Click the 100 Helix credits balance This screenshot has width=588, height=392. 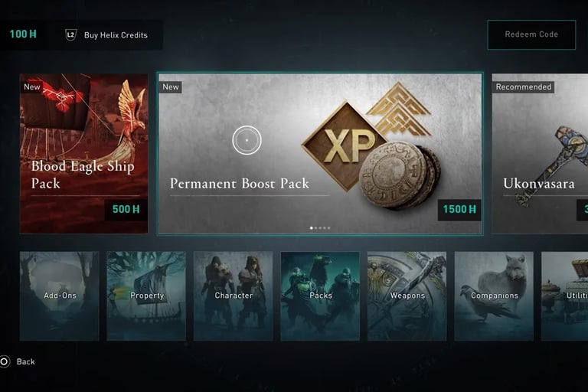click(23, 34)
